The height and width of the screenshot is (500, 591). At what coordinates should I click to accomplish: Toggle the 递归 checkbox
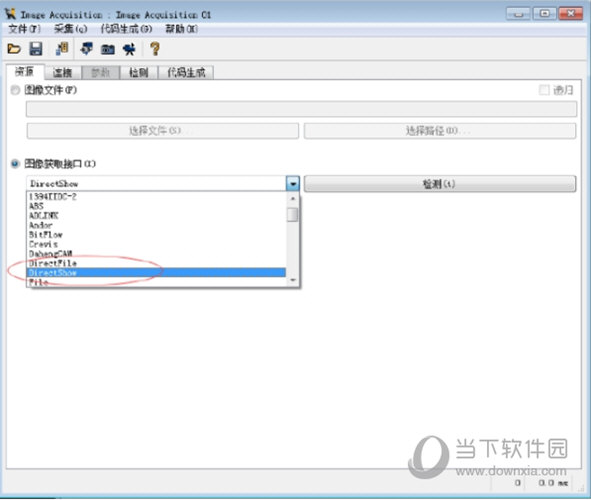point(544,90)
